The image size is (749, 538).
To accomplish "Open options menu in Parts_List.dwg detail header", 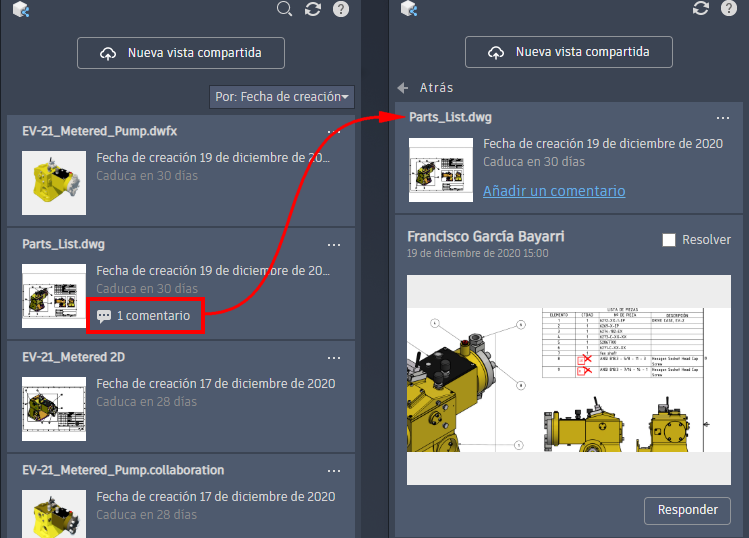I will point(721,118).
